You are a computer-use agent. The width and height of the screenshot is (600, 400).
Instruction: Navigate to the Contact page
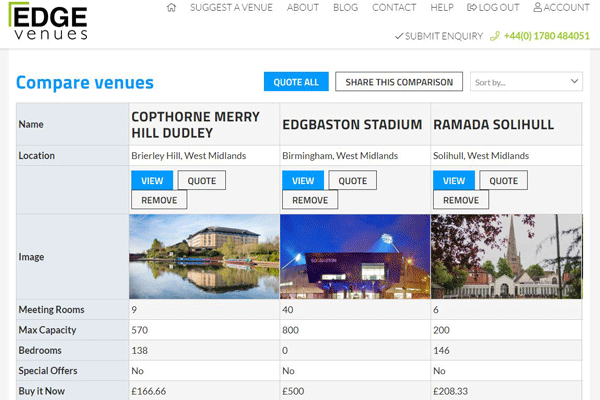point(394,7)
